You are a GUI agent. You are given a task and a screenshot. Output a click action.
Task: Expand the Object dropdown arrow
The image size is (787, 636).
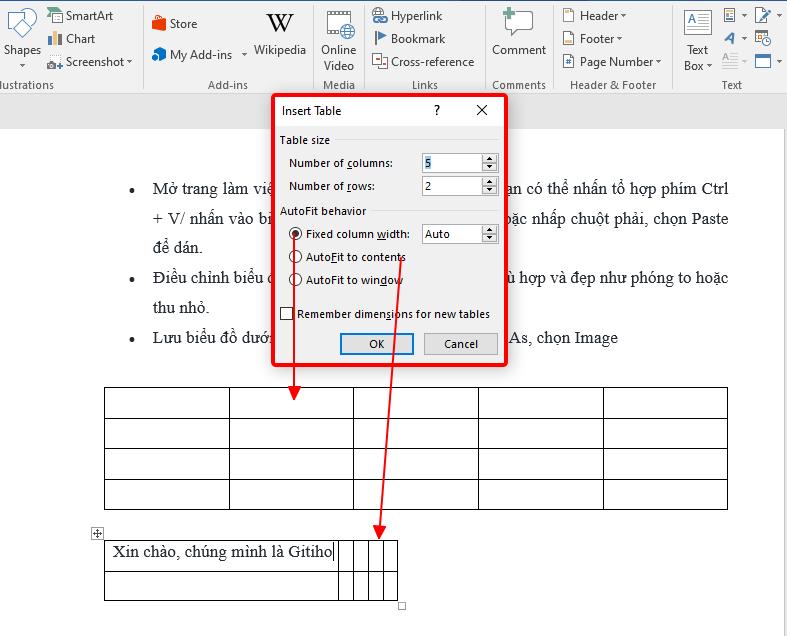coord(779,62)
